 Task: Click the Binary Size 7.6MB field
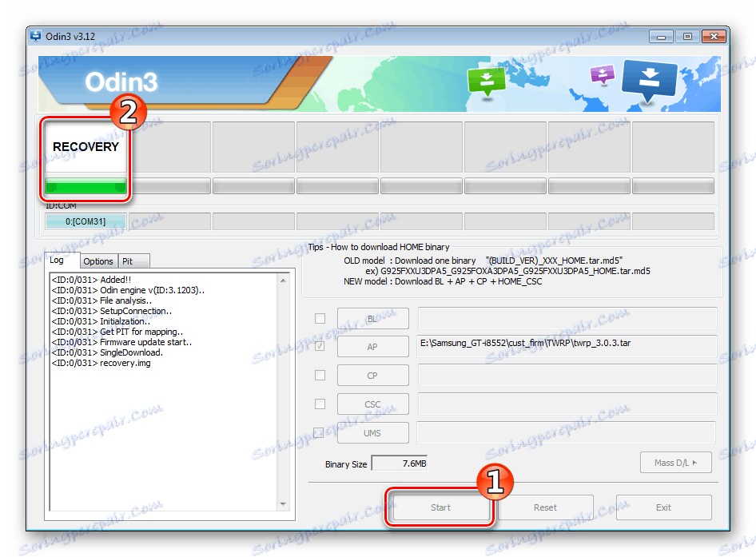400,464
